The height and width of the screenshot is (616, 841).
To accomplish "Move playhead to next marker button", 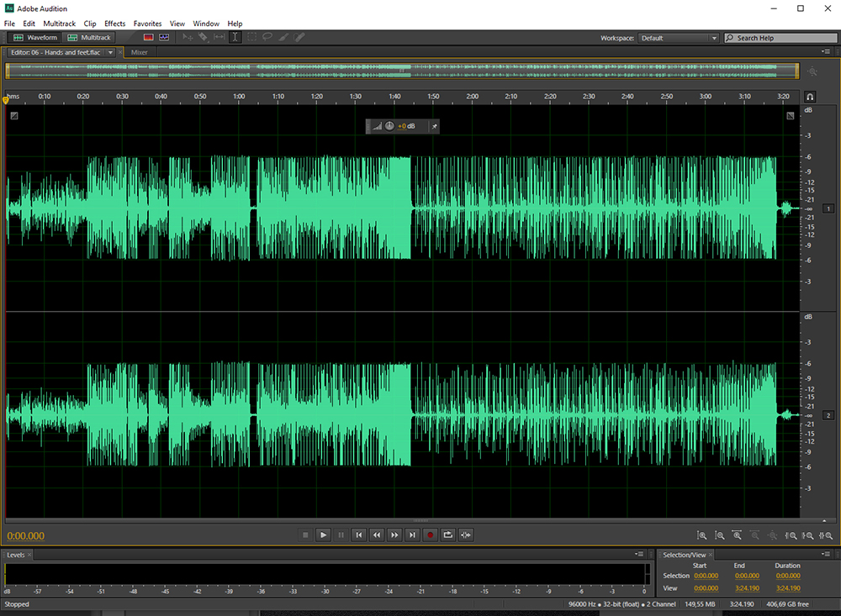I will tap(412, 534).
